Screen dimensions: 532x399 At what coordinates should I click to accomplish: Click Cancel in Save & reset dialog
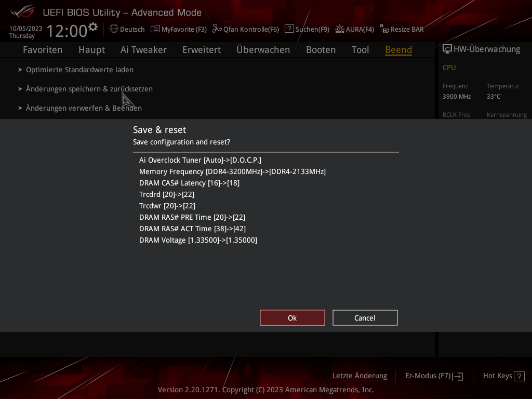[365, 317]
